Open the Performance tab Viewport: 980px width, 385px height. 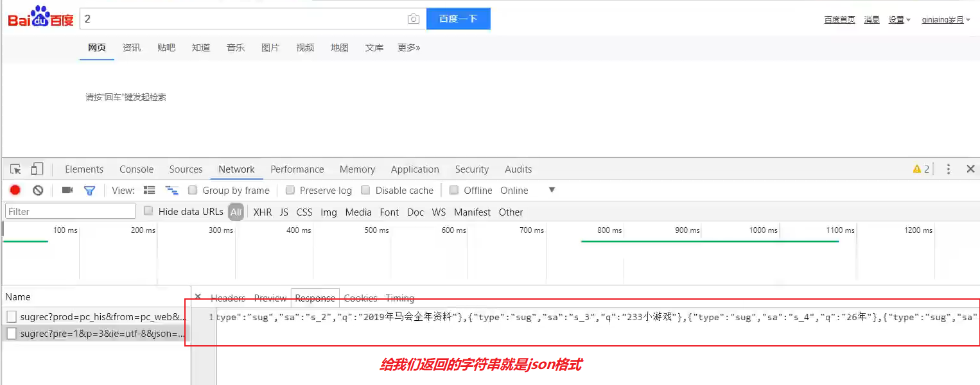[297, 169]
